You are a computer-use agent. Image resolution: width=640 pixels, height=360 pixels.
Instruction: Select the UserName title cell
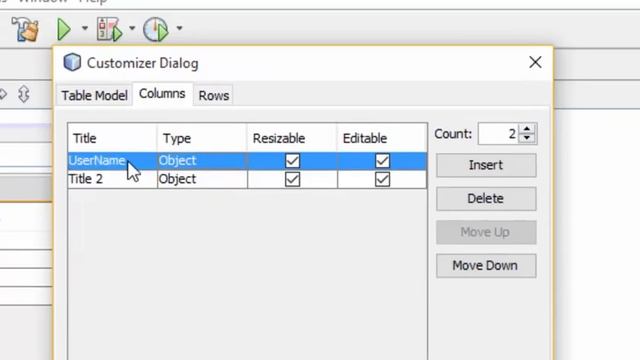click(113, 161)
